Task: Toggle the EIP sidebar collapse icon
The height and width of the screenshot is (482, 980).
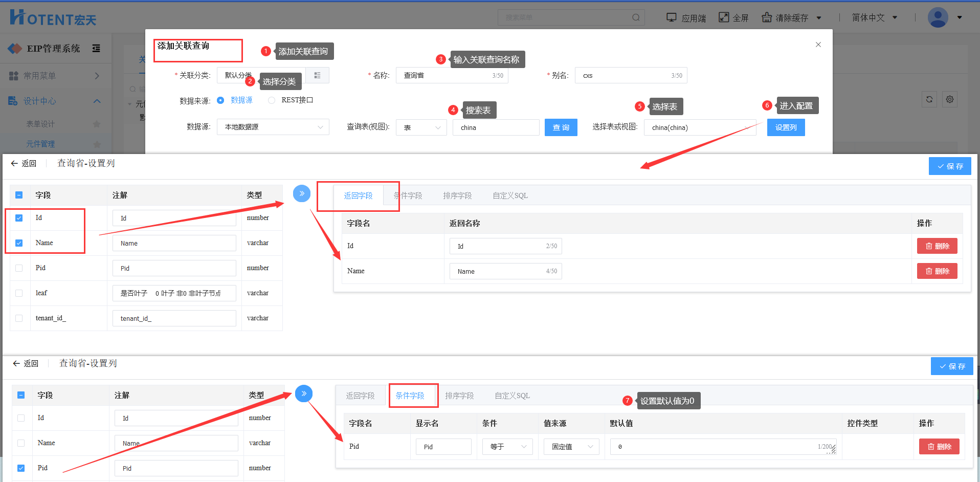Action: pyautogui.click(x=96, y=49)
